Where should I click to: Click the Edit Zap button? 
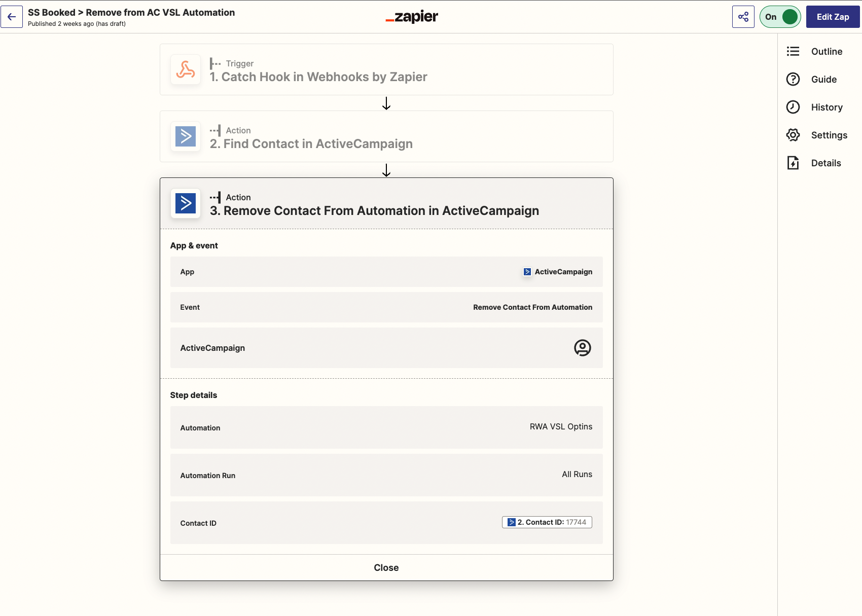(833, 17)
